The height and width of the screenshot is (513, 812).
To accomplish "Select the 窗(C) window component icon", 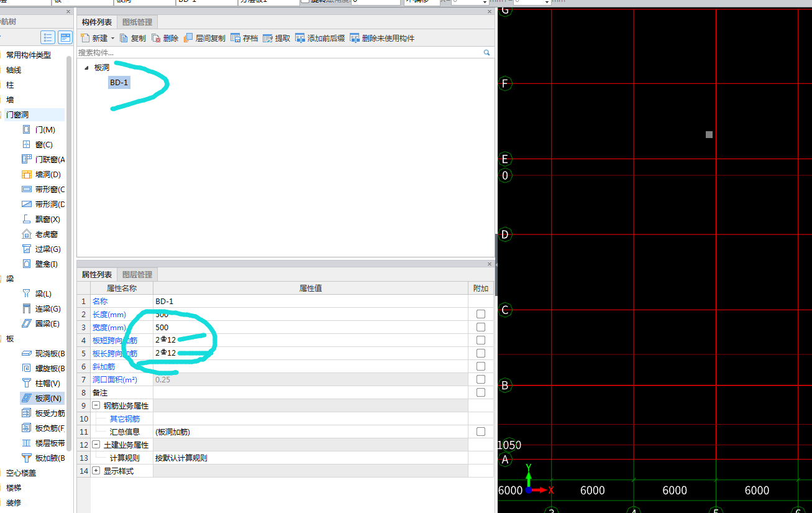I will [x=26, y=144].
